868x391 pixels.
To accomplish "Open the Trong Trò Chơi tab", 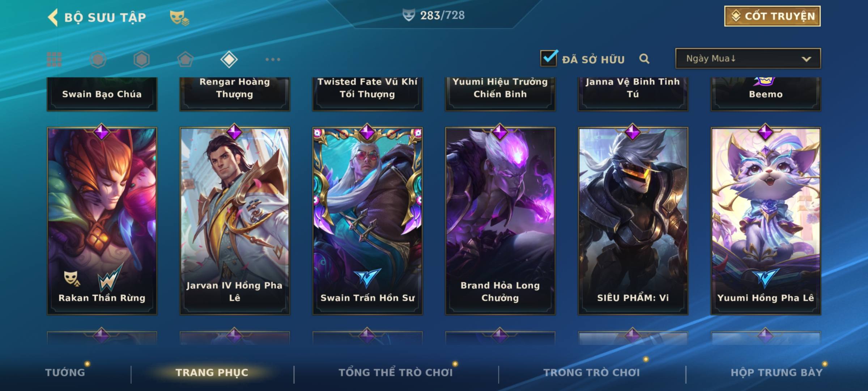I will point(592,372).
